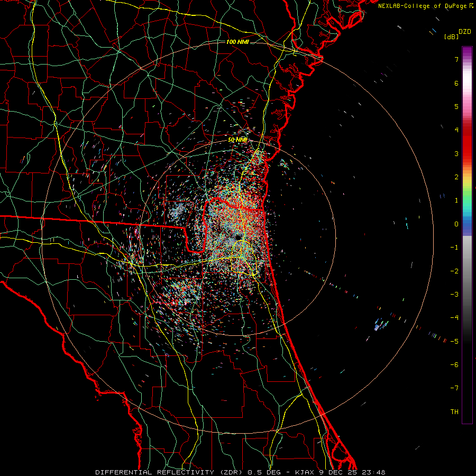Click the positive 2 scale value
Image resolution: width=476 pixels, height=476 pixels.
[x=456, y=177]
